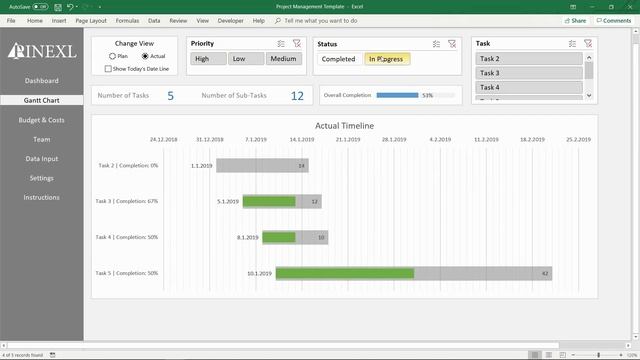Select Task 4 in Task slicer

(529, 87)
